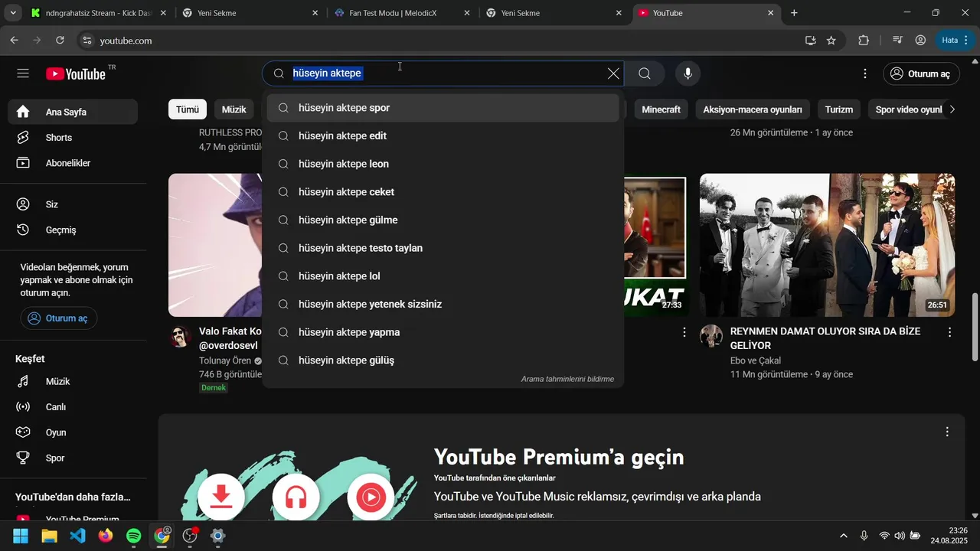Click the top-right Oturum aç button
Screen dimensions: 980x551
(921, 73)
